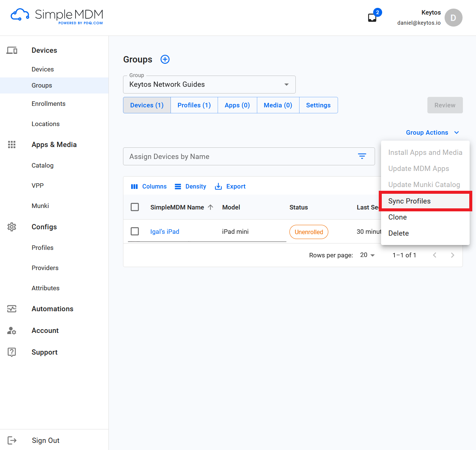Switch to the Profiles (1) tab
This screenshot has height=450, width=476.
(194, 105)
